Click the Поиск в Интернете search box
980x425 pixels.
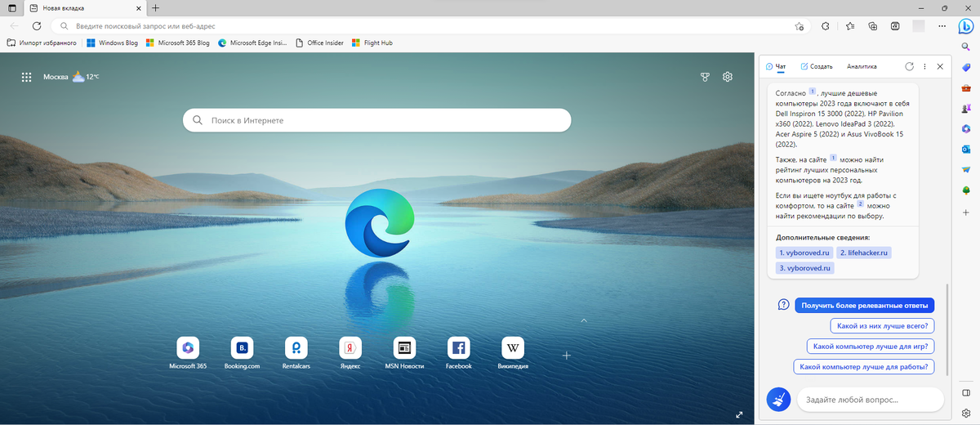(376, 120)
